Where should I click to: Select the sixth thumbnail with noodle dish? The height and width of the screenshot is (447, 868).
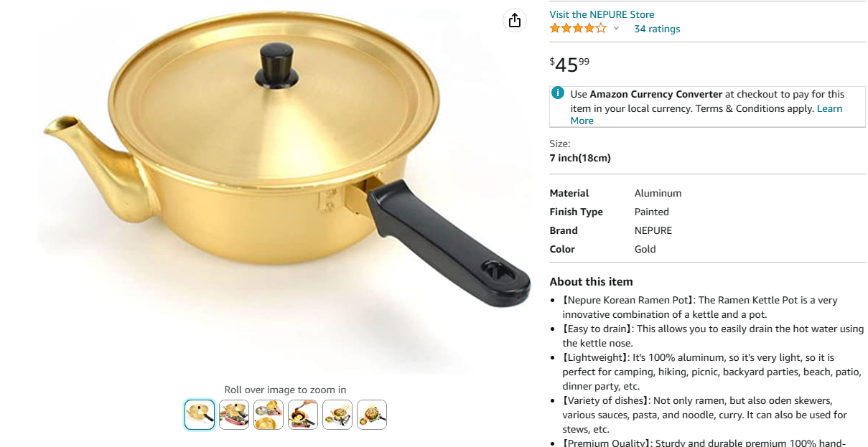tap(372, 415)
